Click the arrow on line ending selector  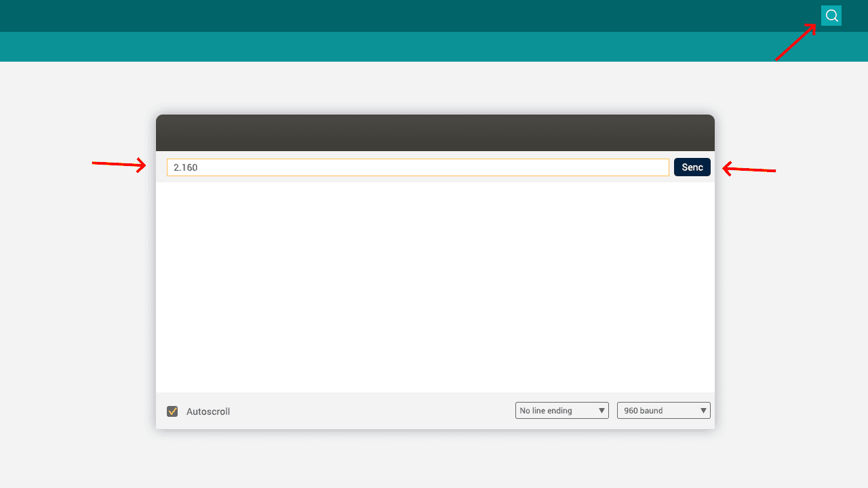(x=601, y=411)
